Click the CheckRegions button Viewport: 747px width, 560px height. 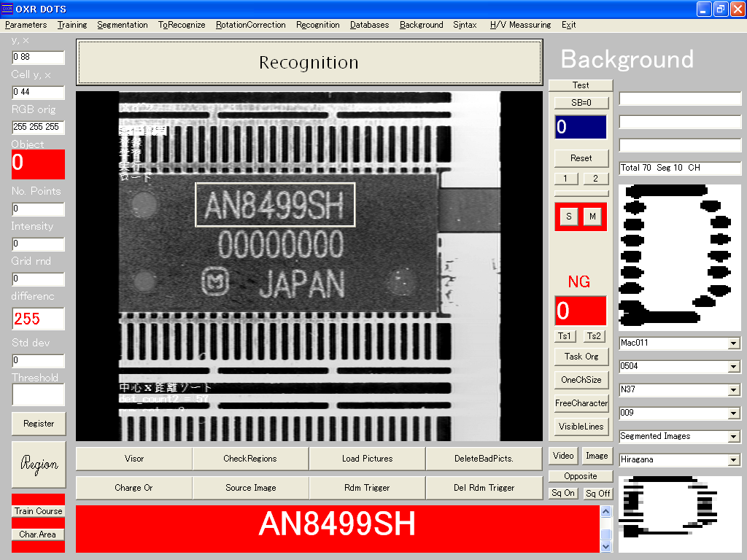tap(250, 459)
